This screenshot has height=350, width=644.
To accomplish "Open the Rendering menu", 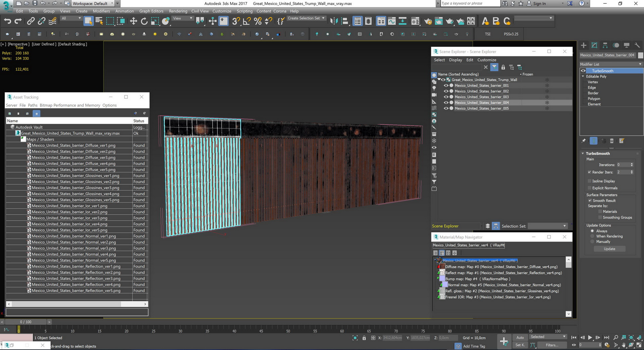I will [x=178, y=11].
